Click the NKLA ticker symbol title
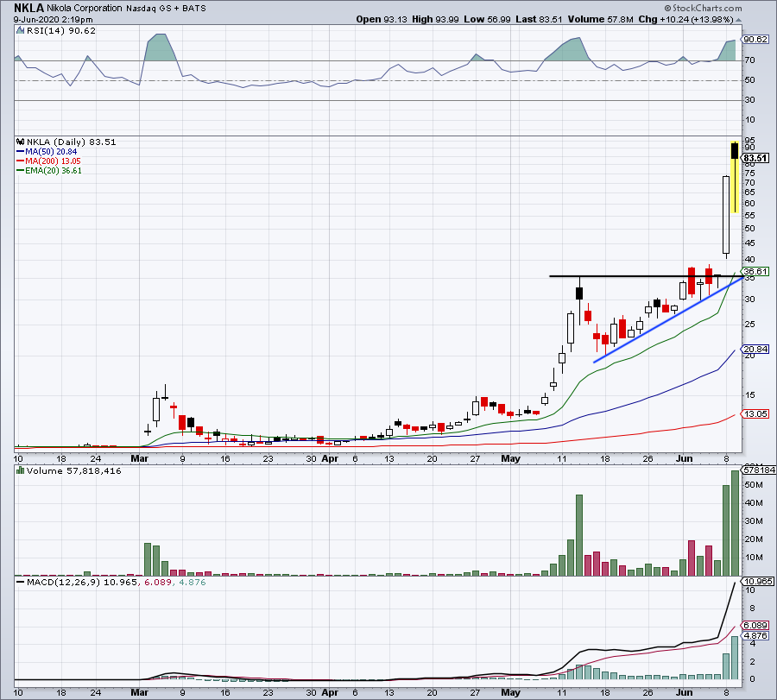This screenshot has width=777, height=700. pos(28,8)
